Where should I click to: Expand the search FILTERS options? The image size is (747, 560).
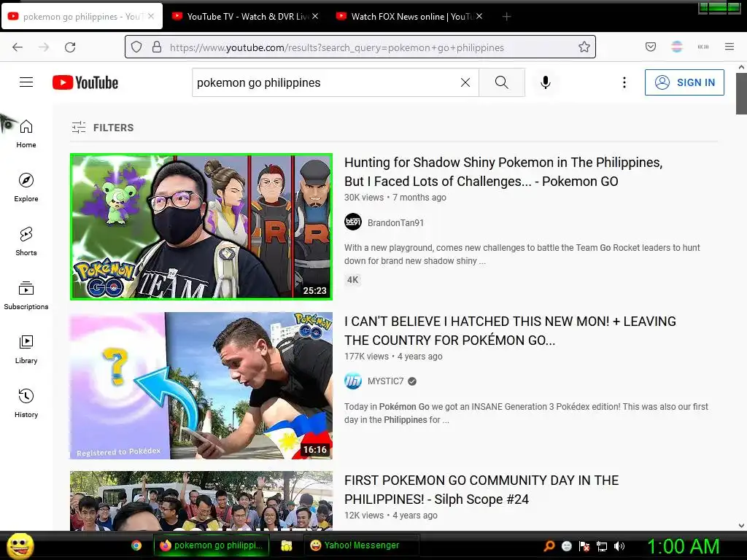(x=103, y=128)
